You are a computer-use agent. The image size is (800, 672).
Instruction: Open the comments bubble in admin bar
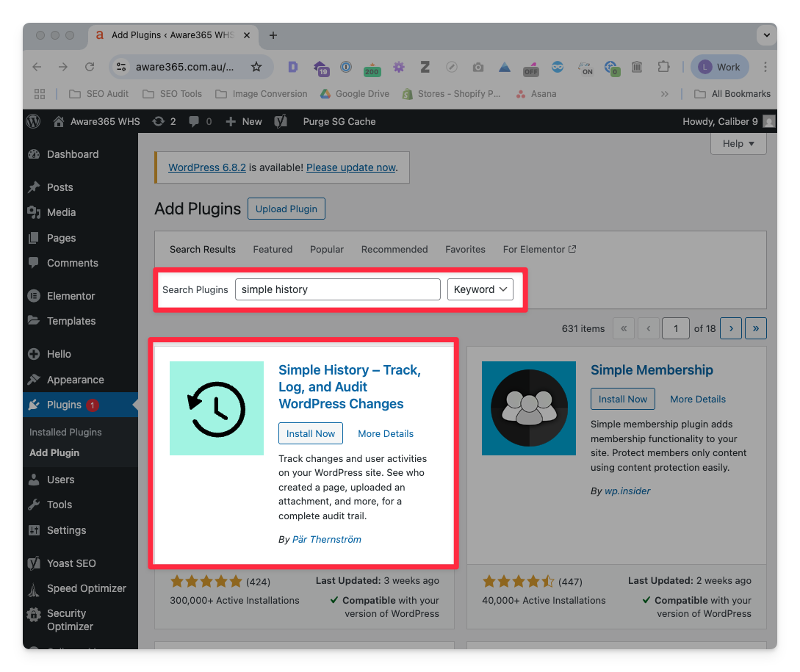194,121
